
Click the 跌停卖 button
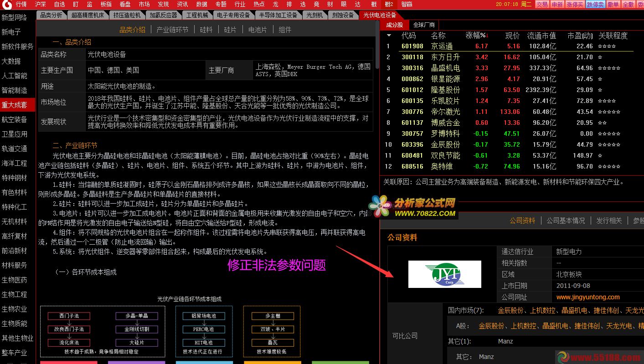tap(595, 4)
